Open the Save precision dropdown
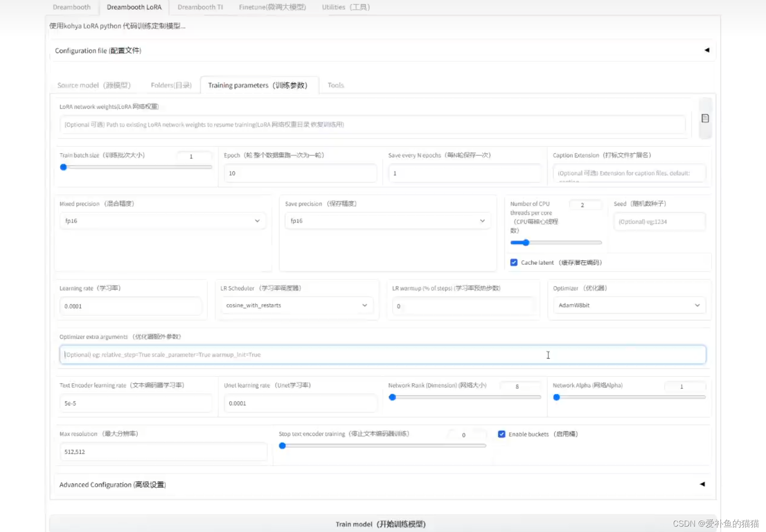 [x=387, y=221]
